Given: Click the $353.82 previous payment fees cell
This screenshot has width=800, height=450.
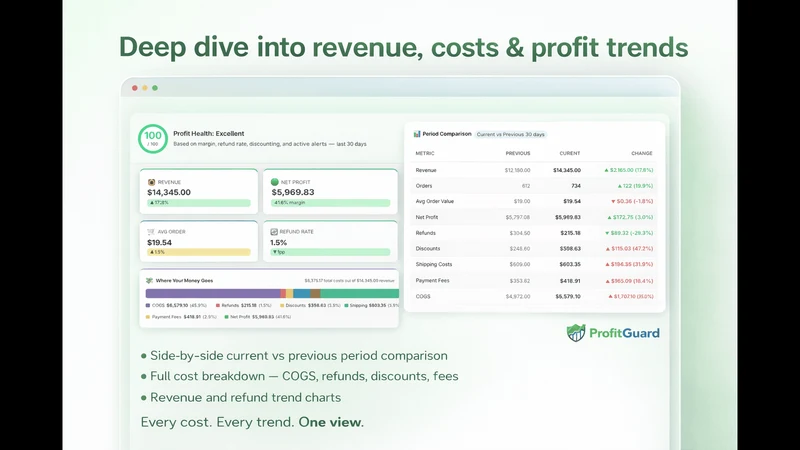Looking at the screenshot, I should click(519, 281).
